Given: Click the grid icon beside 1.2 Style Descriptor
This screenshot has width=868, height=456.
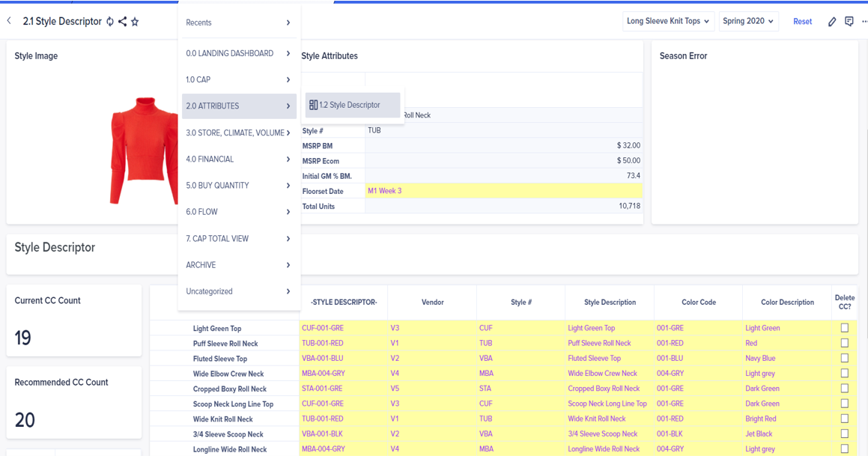Looking at the screenshot, I should point(312,106).
